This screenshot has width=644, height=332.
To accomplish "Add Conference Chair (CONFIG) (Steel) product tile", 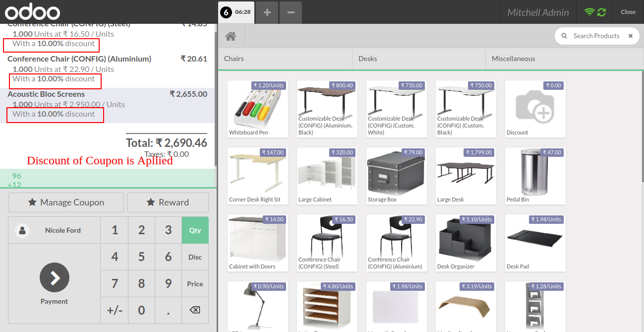I will (327, 243).
